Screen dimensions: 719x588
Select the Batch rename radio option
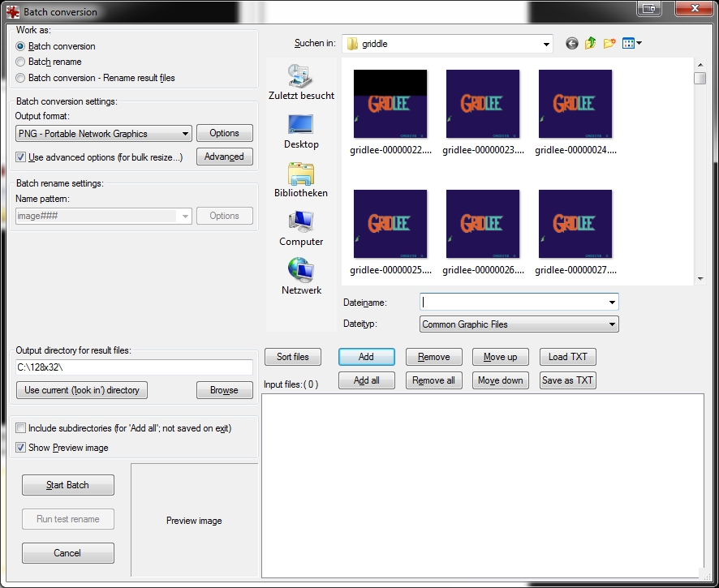(x=20, y=62)
